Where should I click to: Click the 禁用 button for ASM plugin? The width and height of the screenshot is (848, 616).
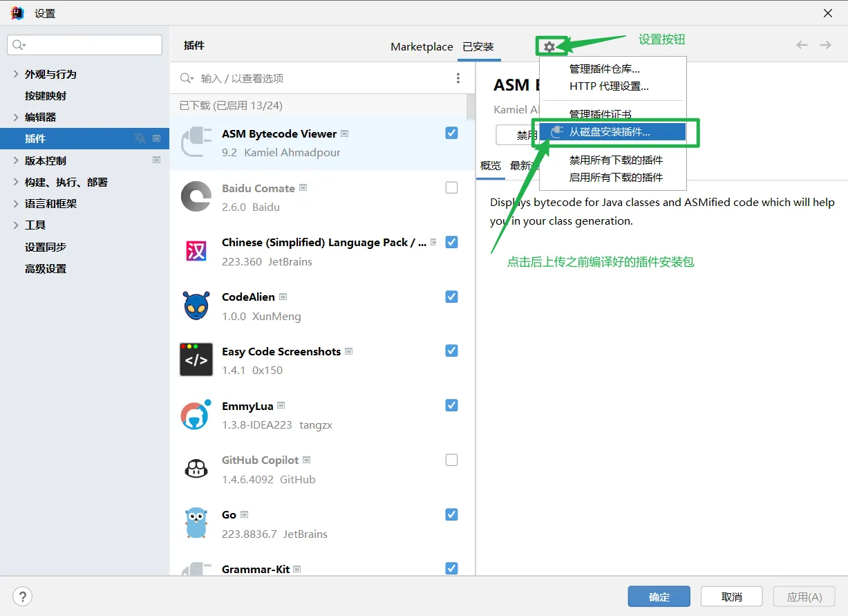[x=518, y=135]
